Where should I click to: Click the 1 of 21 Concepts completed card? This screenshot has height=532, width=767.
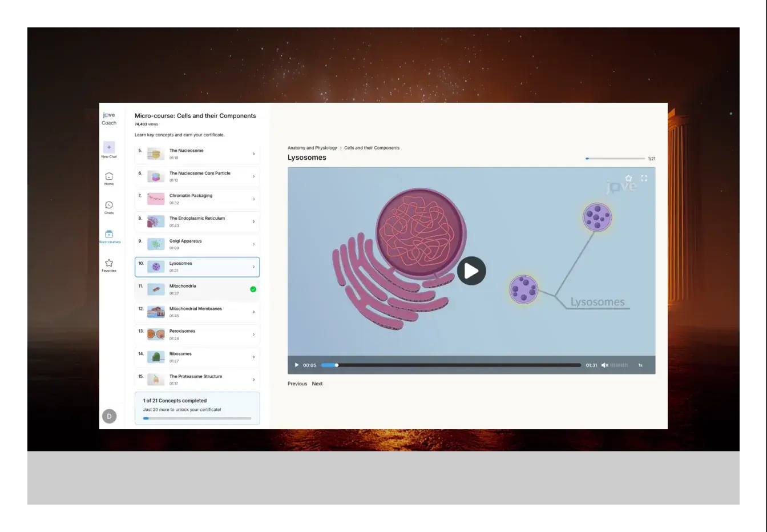coord(197,408)
